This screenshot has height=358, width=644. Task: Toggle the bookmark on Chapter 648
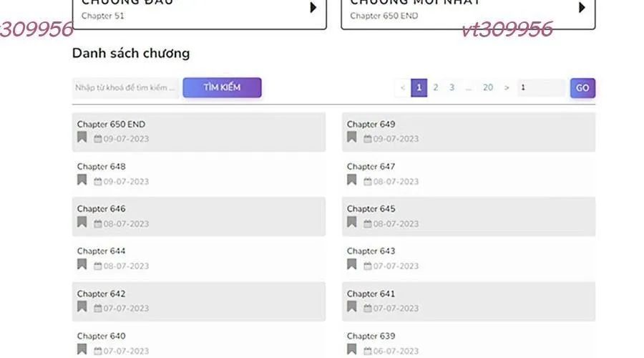point(82,180)
